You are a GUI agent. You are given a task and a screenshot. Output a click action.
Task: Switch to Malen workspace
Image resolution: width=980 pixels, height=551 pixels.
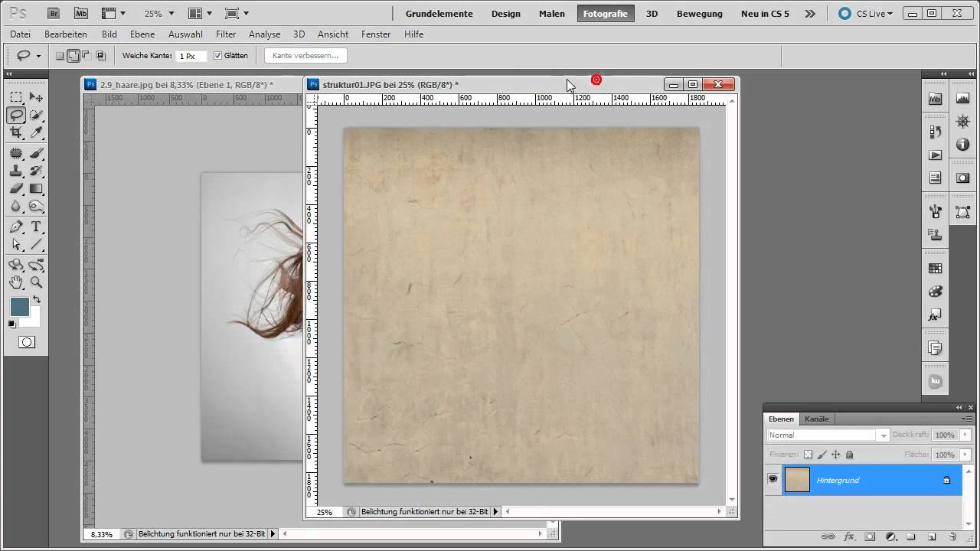(552, 14)
